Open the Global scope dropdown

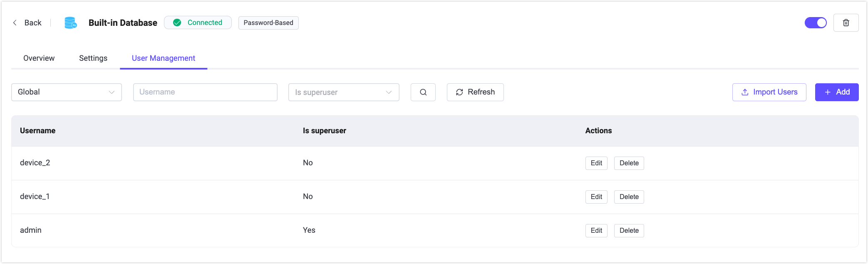(67, 92)
